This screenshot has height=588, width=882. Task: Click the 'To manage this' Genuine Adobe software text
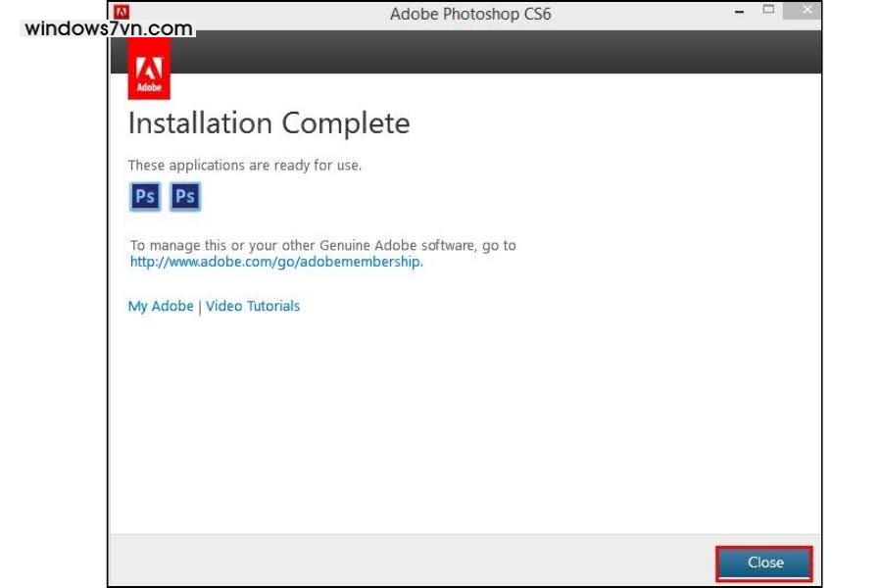[322, 245]
